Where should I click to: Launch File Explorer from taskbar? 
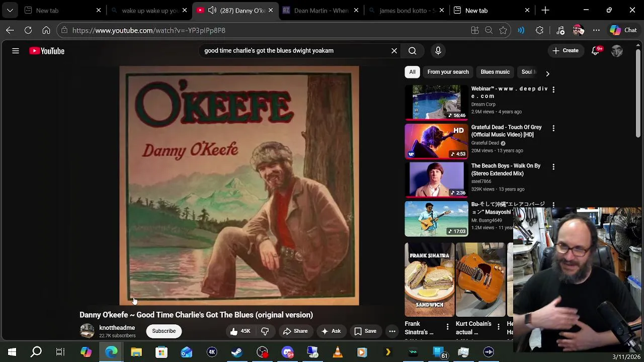(x=136, y=352)
